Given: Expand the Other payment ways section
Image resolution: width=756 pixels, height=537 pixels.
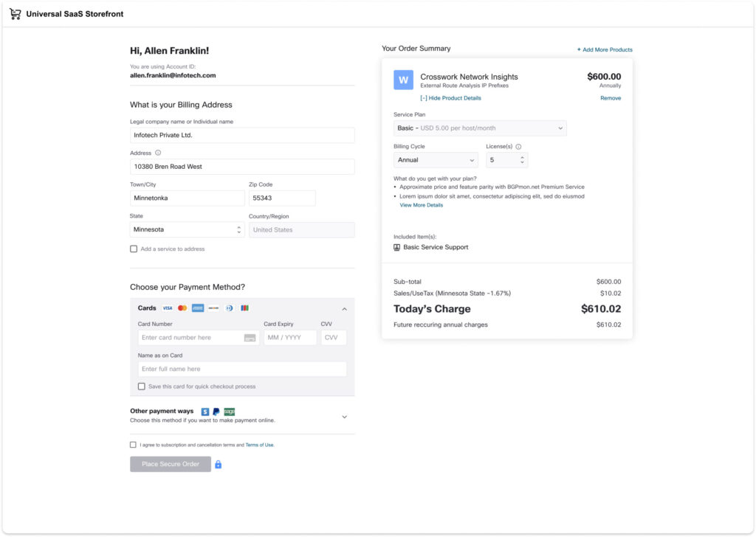Looking at the screenshot, I should tap(344, 416).
